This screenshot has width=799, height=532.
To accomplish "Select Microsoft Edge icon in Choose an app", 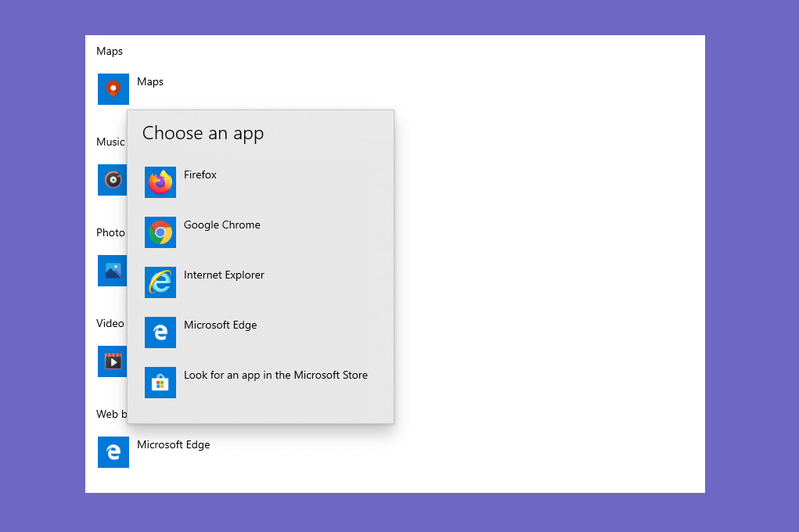I will (160, 332).
